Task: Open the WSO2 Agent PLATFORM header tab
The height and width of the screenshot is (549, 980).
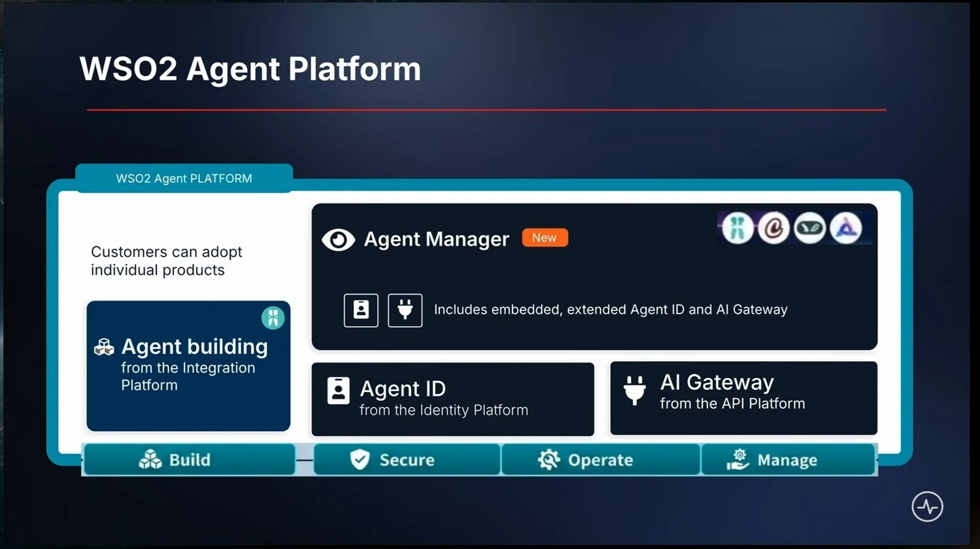Action: click(184, 178)
